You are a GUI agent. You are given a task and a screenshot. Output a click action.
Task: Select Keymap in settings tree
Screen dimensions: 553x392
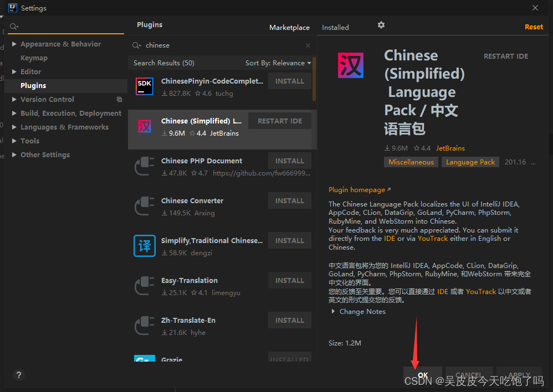click(34, 58)
